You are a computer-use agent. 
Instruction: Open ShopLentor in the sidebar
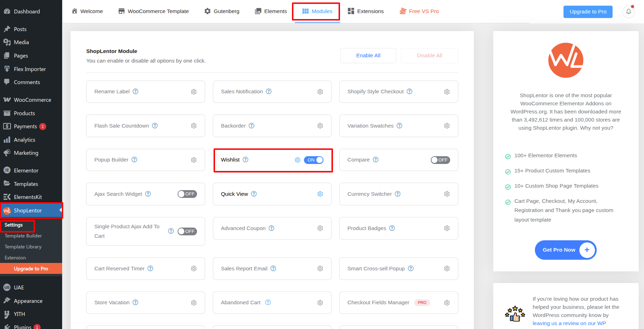(31, 211)
